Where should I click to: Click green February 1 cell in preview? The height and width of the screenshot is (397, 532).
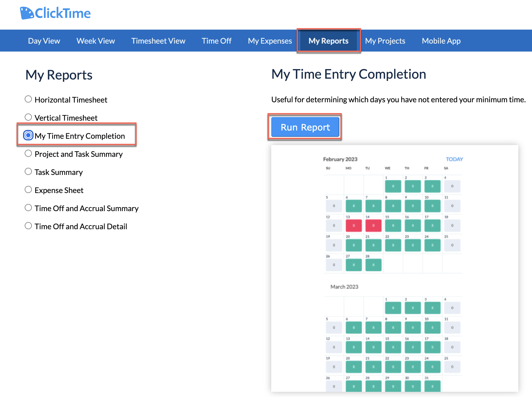click(x=393, y=186)
